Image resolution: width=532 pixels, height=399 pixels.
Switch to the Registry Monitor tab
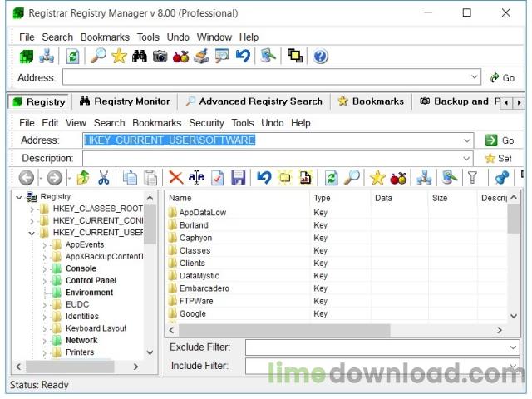tap(125, 101)
